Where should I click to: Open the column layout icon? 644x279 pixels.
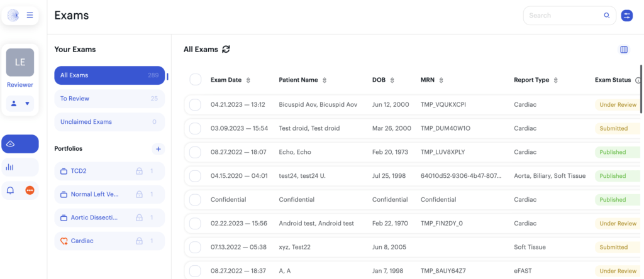(624, 50)
